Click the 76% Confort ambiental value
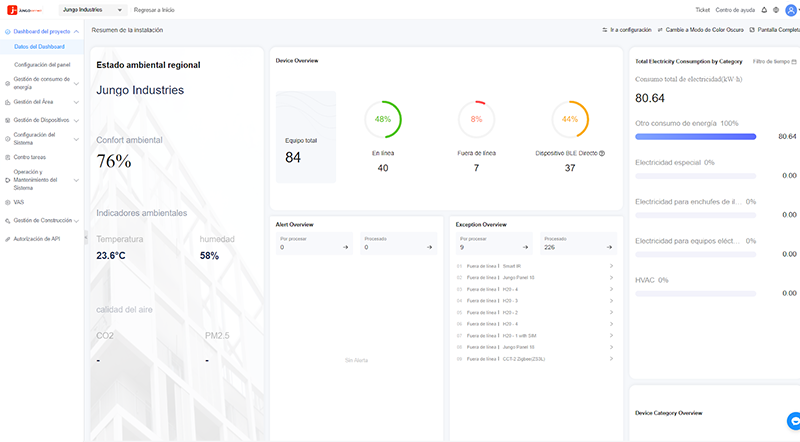The height and width of the screenshot is (442, 800). (x=114, y=161)
